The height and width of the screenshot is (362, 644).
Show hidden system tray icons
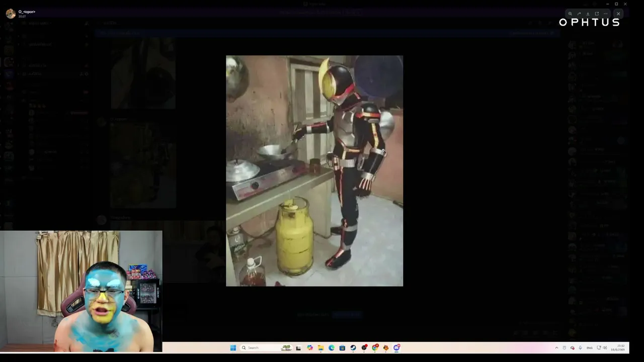pyautogui.click(x=556, y=348)
